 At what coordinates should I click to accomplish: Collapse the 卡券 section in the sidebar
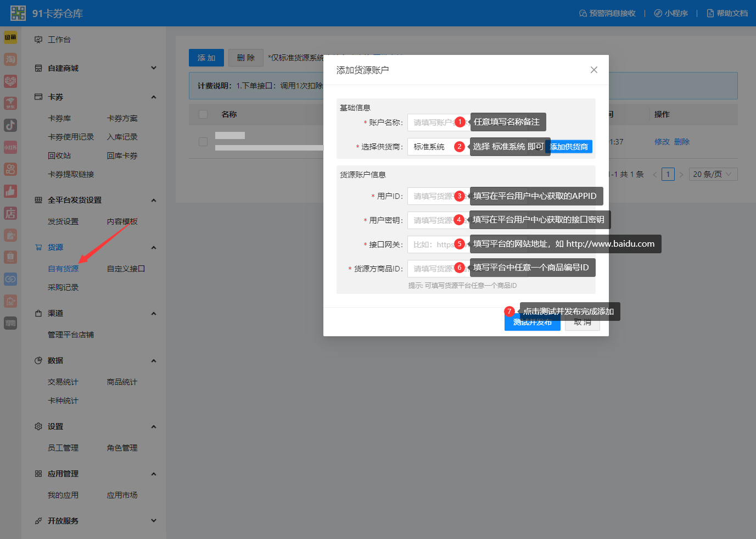(154, 97)
